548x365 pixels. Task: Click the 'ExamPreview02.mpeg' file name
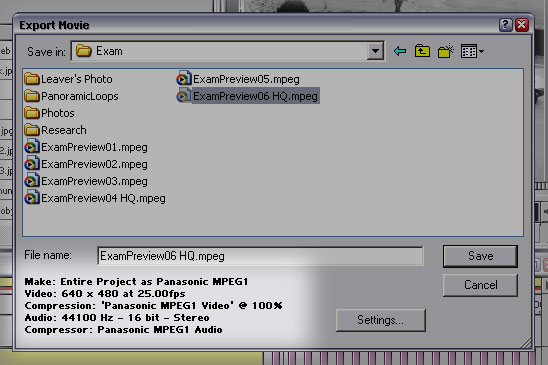pos(94,164)
